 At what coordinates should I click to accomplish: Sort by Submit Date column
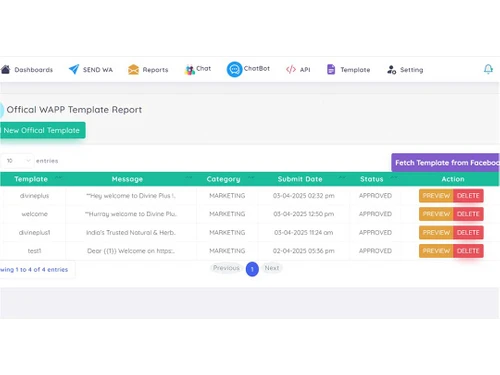[300, 179]
